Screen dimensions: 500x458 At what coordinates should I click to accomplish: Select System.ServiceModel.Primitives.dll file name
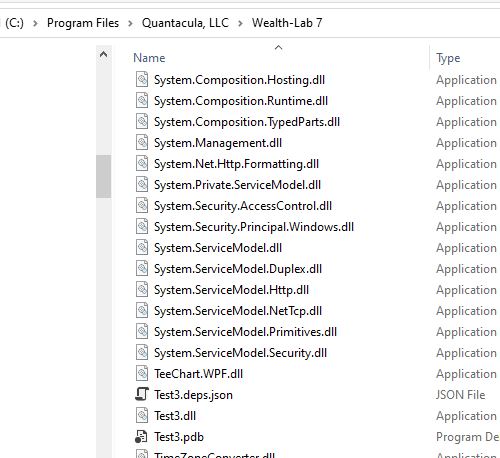coord(245,332)
